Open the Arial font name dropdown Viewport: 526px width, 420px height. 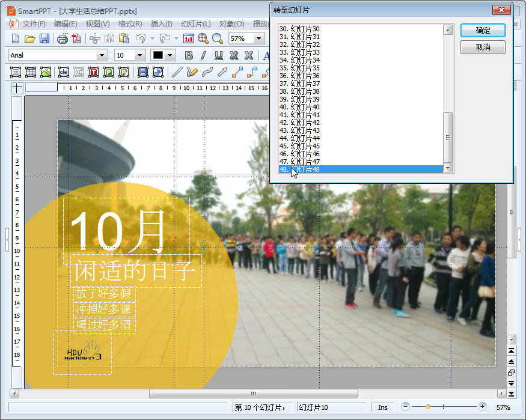click(102, 55)
